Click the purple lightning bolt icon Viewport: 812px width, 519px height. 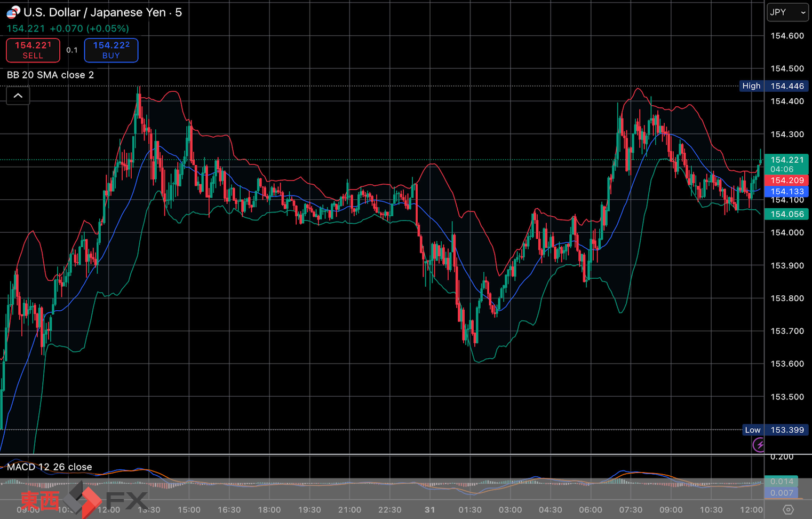(758, 444)
